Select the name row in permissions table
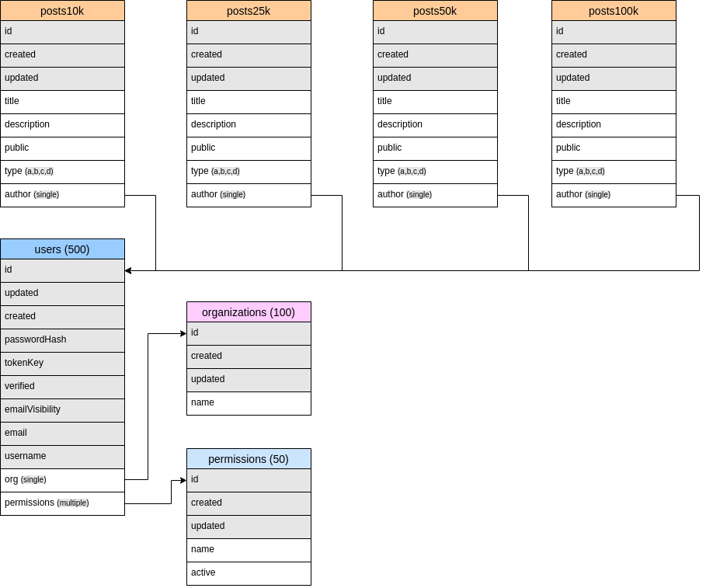Viewport: 706px width, 588px height. (x=249, y=550)
